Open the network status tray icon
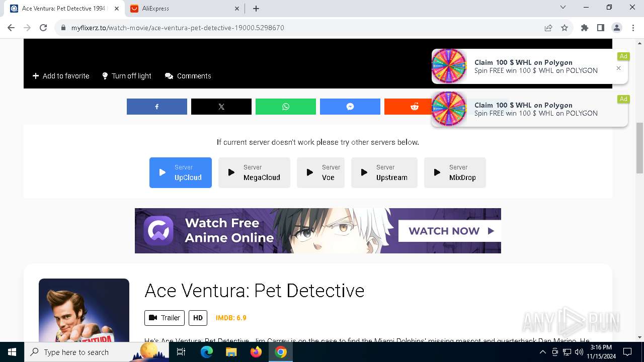Image resolution: width=644 pixels, height=362 pixels. (567, 352)
